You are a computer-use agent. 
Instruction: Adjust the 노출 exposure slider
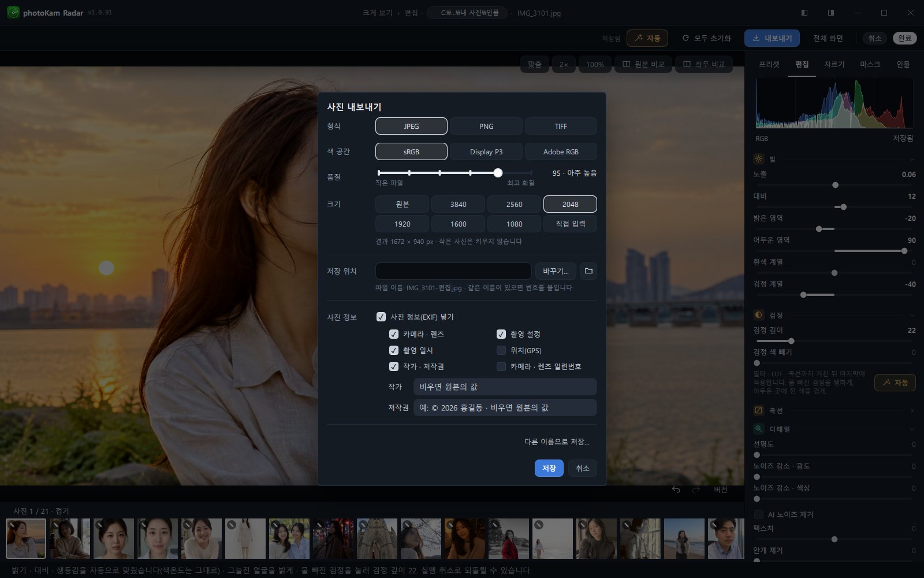pos(835,185)
